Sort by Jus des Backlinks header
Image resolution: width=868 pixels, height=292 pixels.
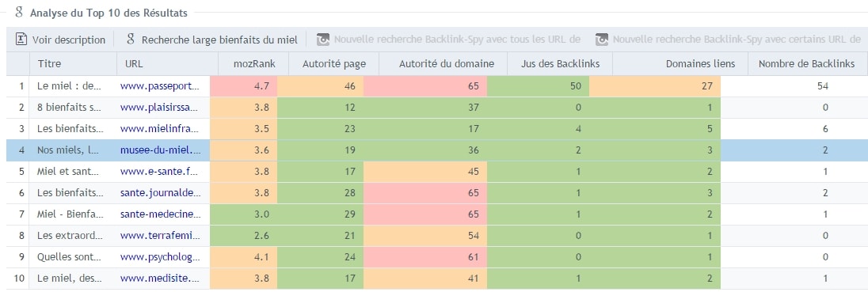coord(560,63)
